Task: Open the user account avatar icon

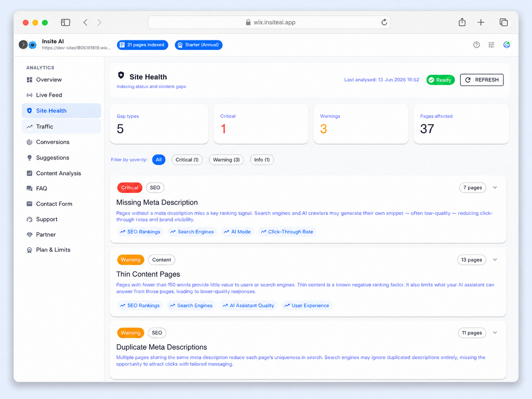Action: (507, 45)
